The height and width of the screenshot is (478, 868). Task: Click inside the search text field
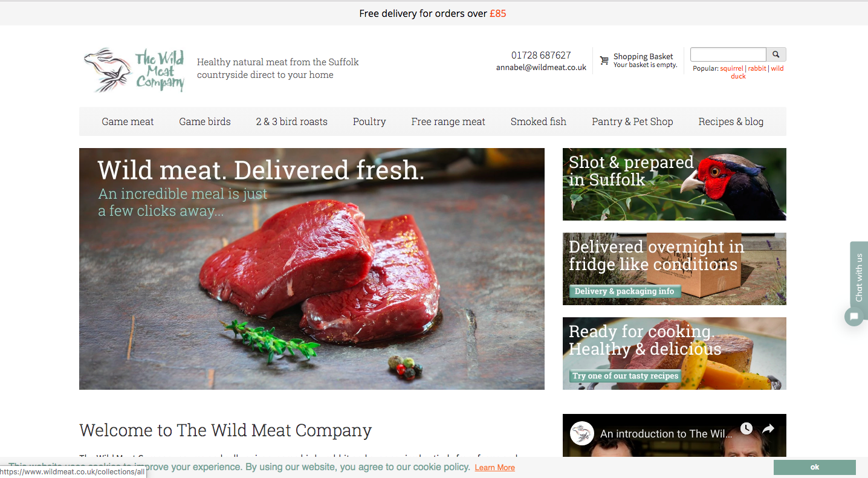pyautogui.click(x=728, y=54)
